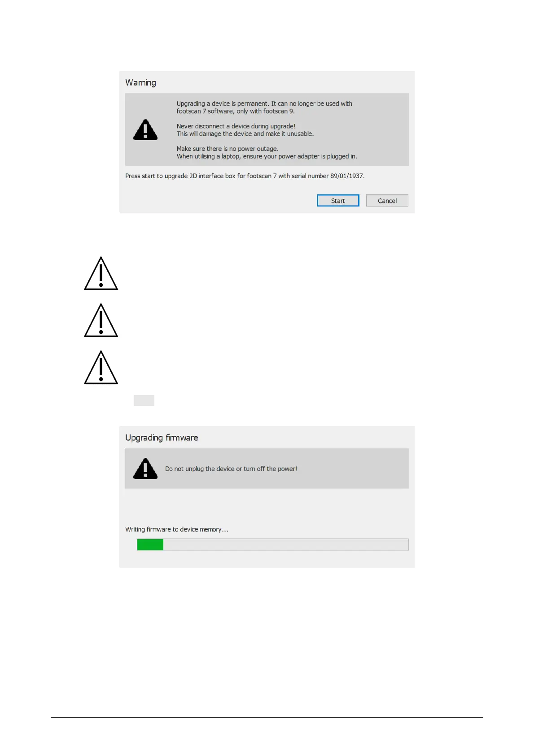
Task: Click the green filled part of progress bar
Action: click(150, 545)
